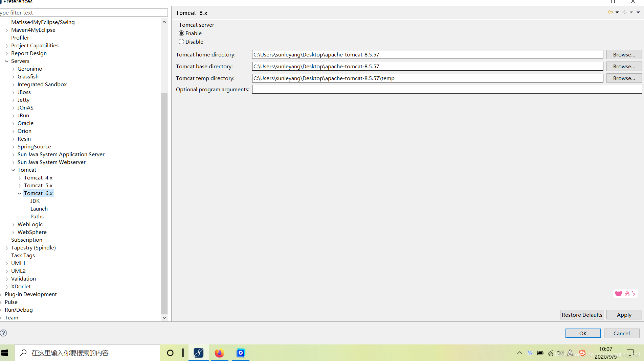
Task: Open the notification center icon
Action: [630, 353]
